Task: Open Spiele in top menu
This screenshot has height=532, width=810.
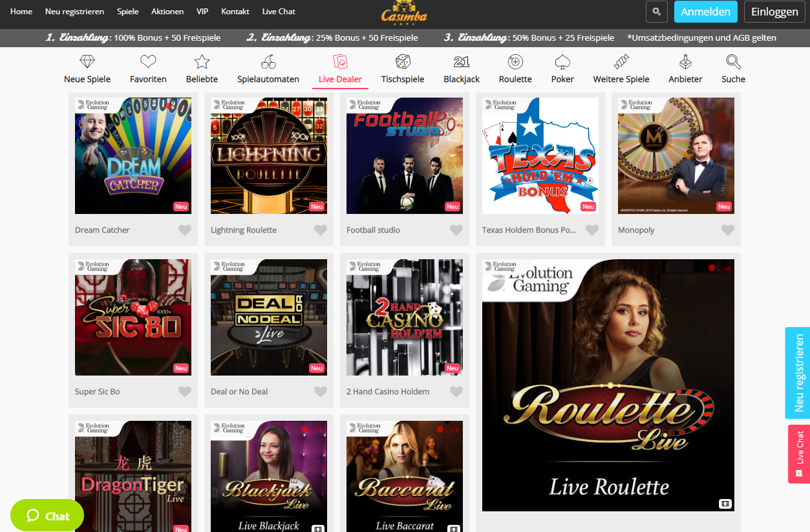Action: [x=128, y=12]
